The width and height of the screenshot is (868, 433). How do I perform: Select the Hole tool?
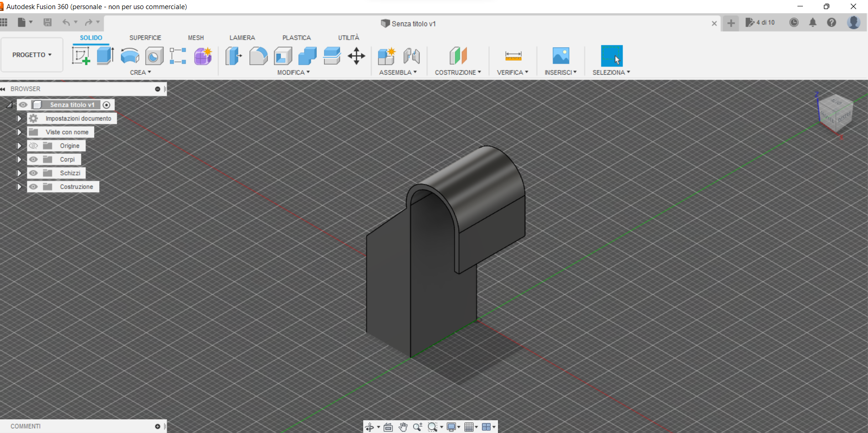pyautogui.click(x=154, y=56)
